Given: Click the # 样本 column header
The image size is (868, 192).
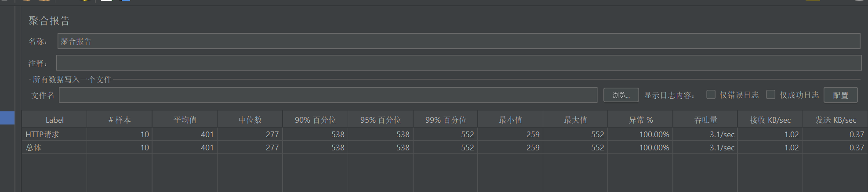Looking at the screenshot, I should tap(120, 120).
